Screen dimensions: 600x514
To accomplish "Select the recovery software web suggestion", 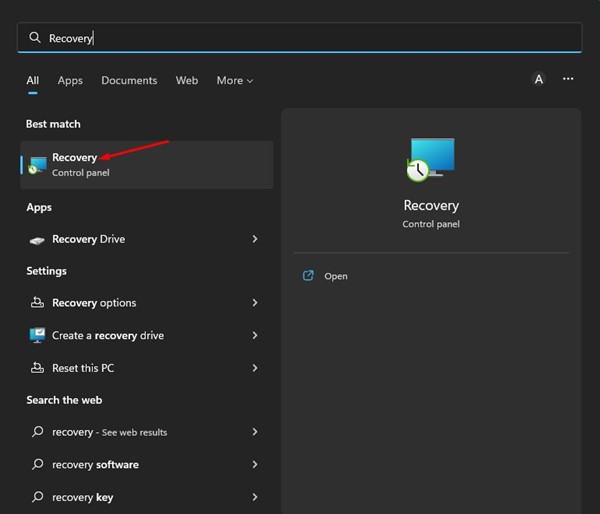I will pos(96,465).
